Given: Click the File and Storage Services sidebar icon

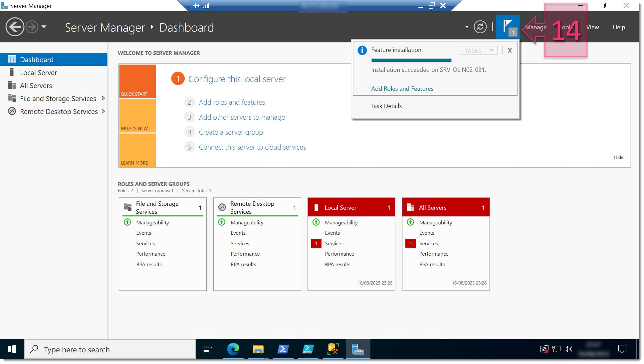Looking at the screenshot, I should (x=12, y=98).
